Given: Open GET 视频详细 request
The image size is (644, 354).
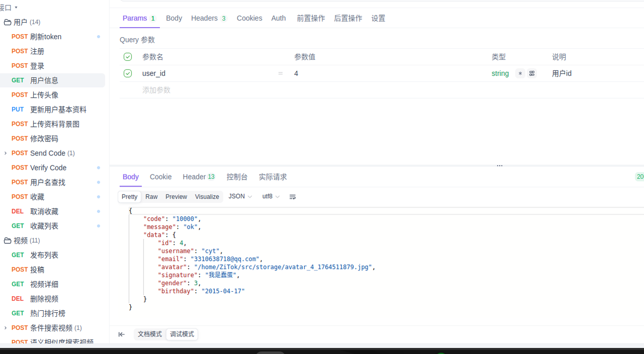Looking at the screenshot, I should pos(52,285).
